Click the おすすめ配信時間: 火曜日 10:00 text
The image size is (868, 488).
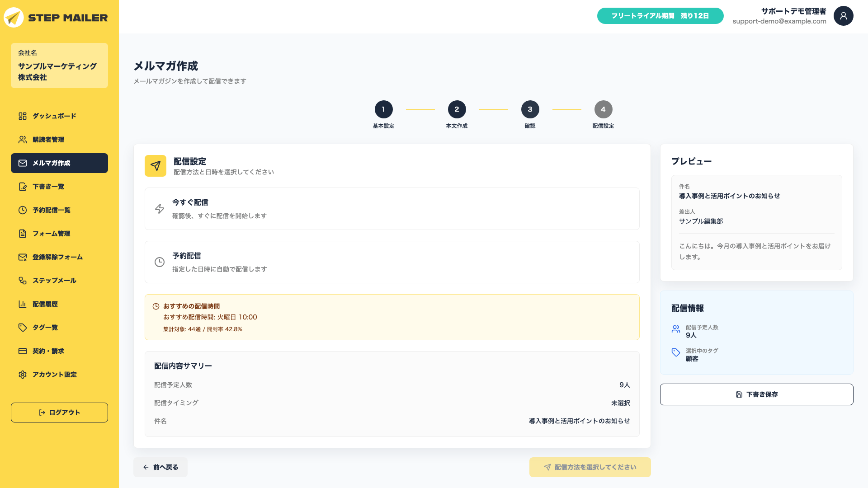(x=210, y=317)
